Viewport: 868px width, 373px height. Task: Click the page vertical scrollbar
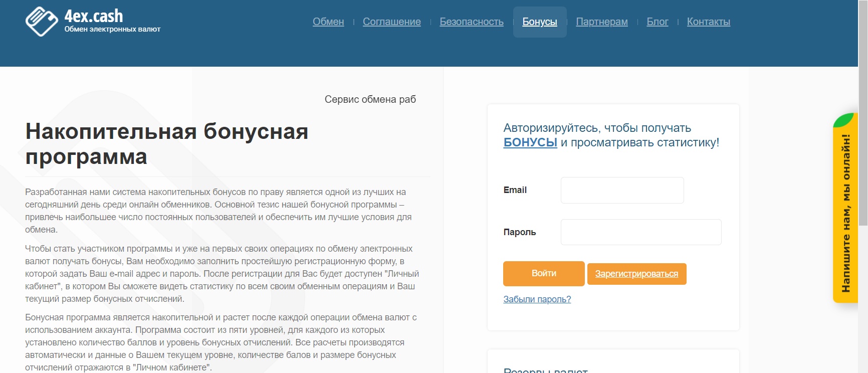tap(863, 113)
